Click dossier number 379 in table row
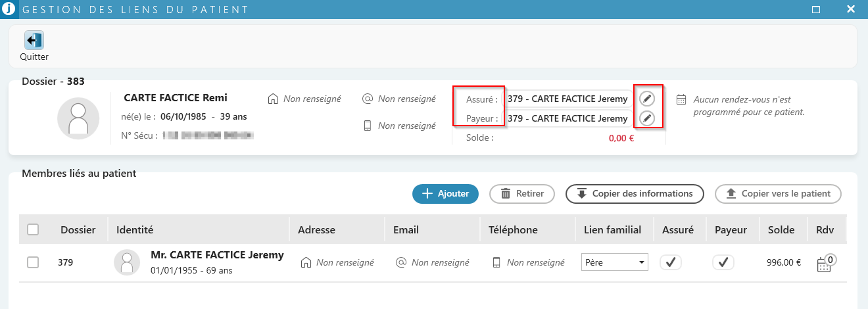The height and width of the screenshot is (309, 868). pos(65,262)
